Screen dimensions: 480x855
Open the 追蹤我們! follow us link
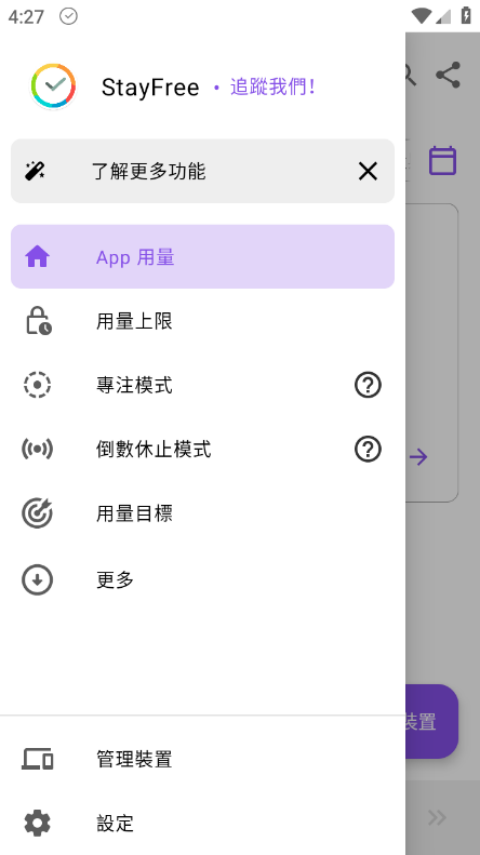click(272, 87)
